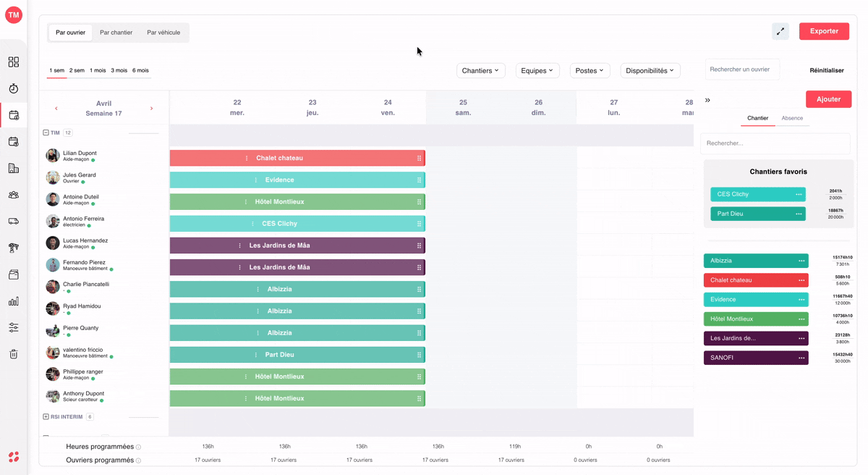Click worker name Fernando Pierez
The image size is (868, 475).
(84, 263)
